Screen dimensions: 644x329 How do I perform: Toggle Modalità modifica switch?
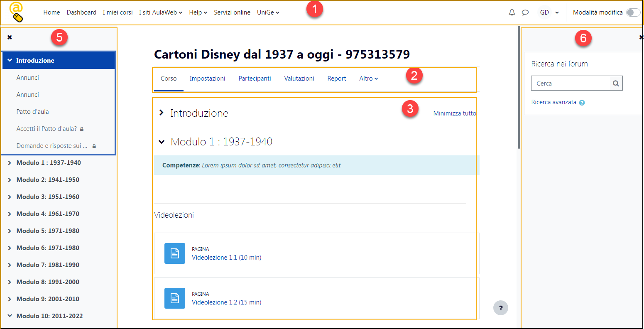coord(633,12)
